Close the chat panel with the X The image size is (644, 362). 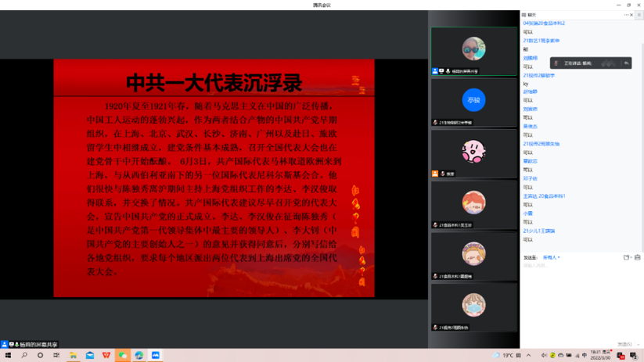631,15
